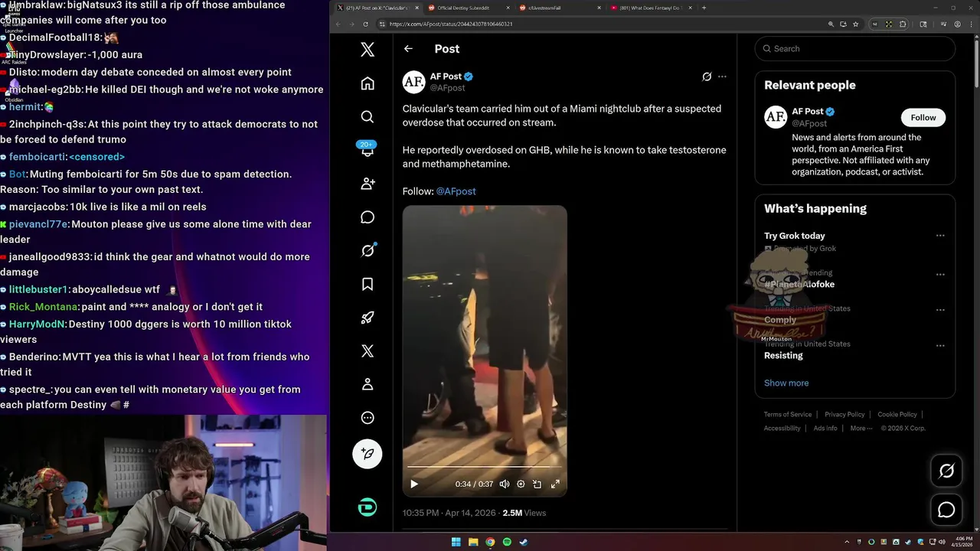Open the Explore magnifier icon in X sidebar
The image size is (980, 551).
pyautogui.click(x=367, y=117)
